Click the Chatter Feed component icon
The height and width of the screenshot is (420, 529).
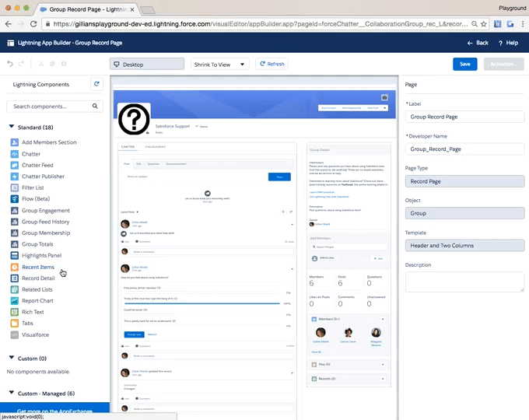point(15,165)
